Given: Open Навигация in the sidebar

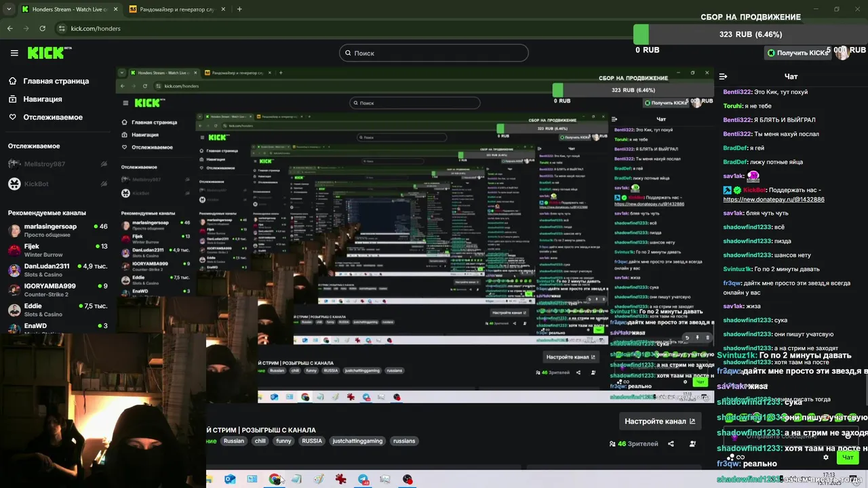Looking at the screenshot, I should (36, 99).
